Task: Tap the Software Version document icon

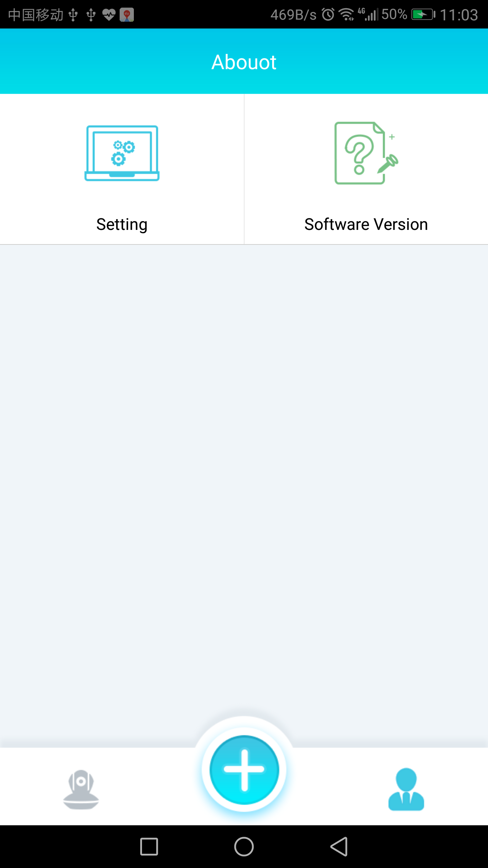Action: point(366,153)
